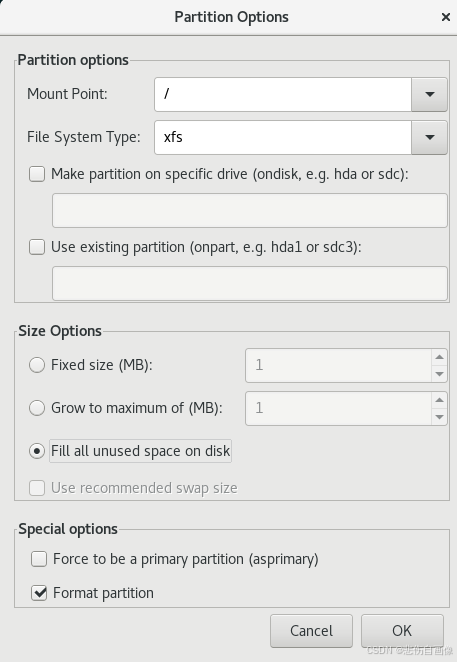Select Fill all unused space on disk
The height and width of the screenshot is (662, 457).
(37, 451)
